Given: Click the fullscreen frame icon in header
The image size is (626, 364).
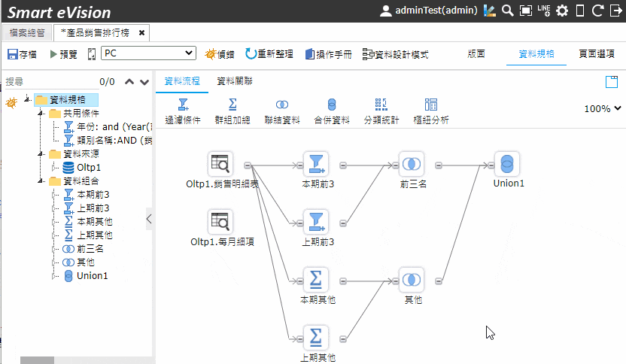Looking at the screenshot, I should point(526,11).
